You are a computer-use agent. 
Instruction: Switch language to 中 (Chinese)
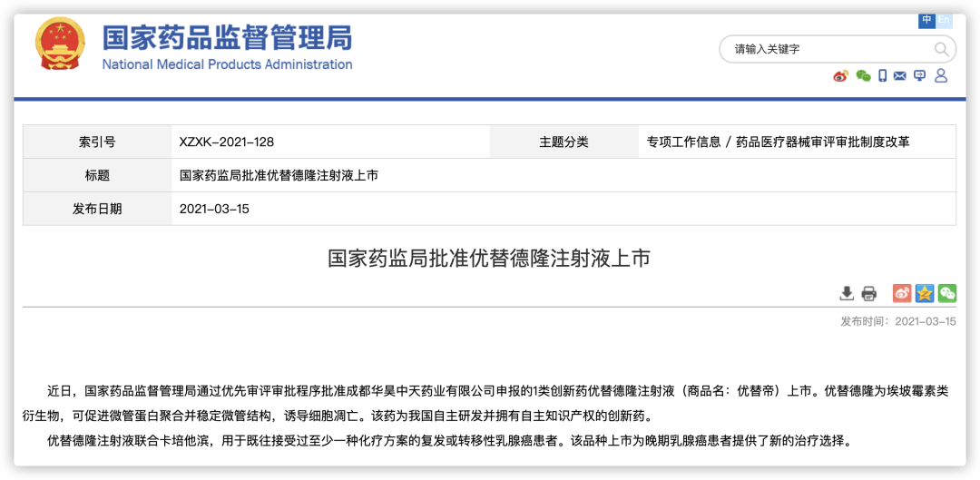pos(927,19)
